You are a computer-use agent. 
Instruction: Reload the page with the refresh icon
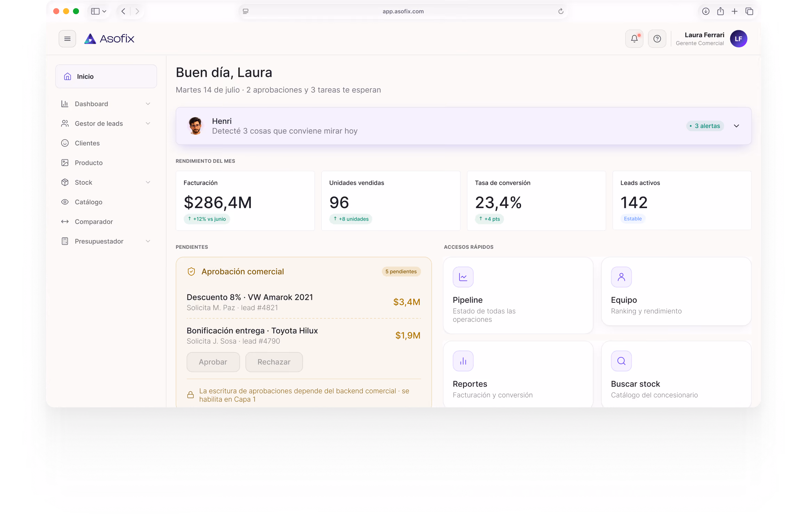[x=561, y=11]
